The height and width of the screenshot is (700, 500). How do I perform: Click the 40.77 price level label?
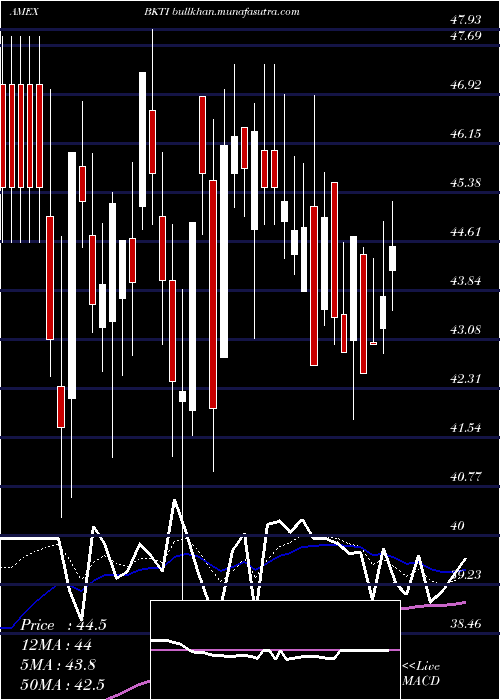coord(466,477)
